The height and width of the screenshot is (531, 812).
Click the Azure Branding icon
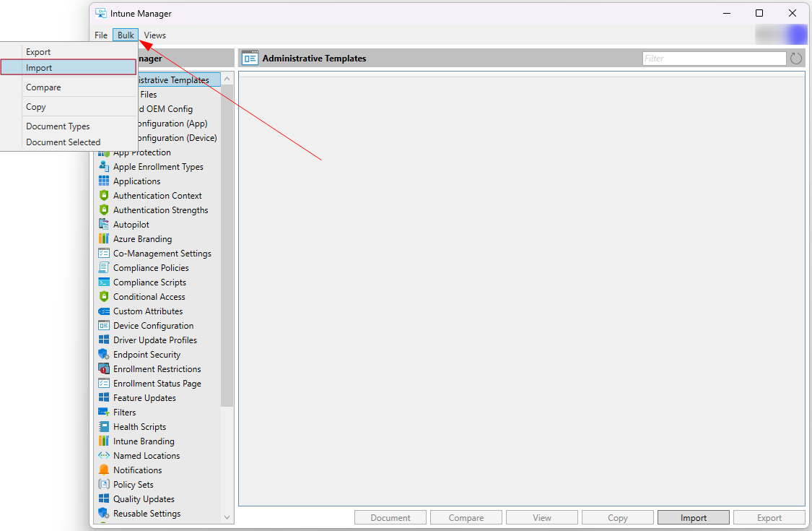click(103, 238)
